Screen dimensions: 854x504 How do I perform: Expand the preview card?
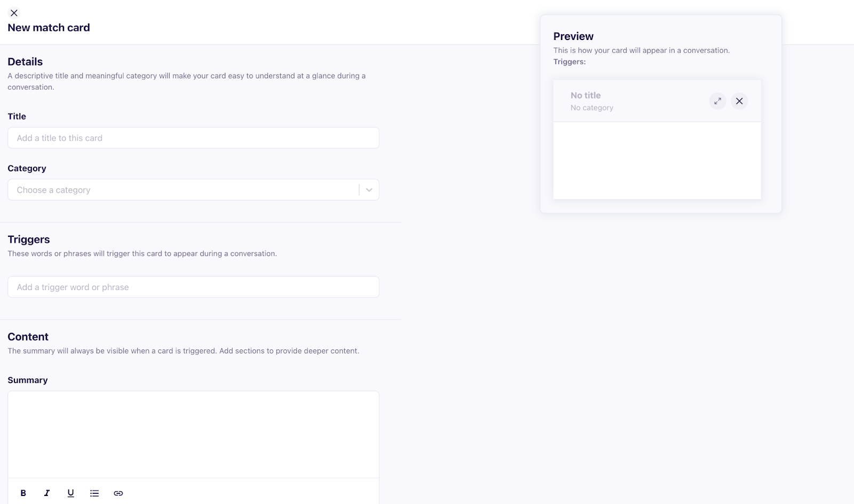(x=717, y=101)
